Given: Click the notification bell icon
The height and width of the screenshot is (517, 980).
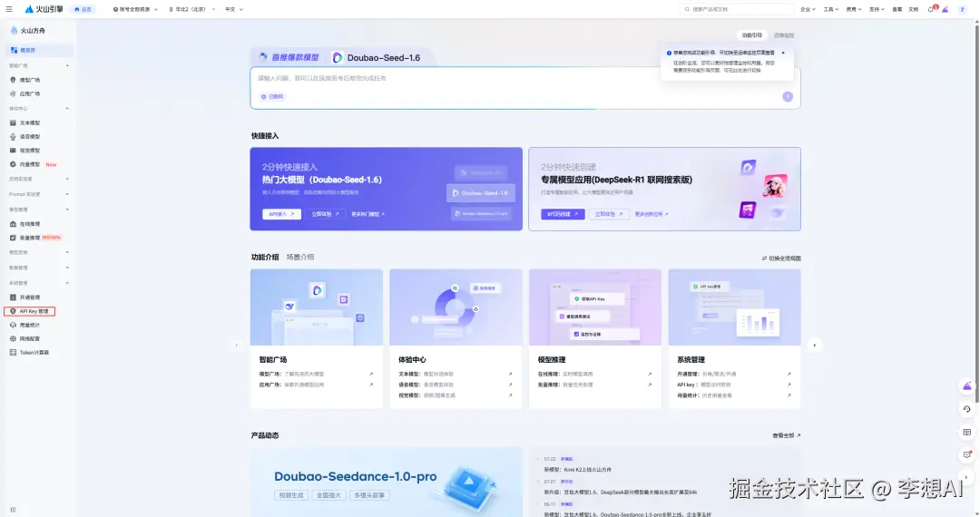Looking at the screenshot, I should coord(931,9).
